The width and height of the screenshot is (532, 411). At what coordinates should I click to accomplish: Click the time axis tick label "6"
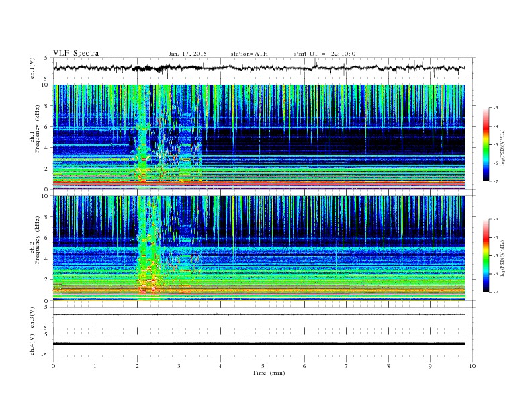coord(304,366)
